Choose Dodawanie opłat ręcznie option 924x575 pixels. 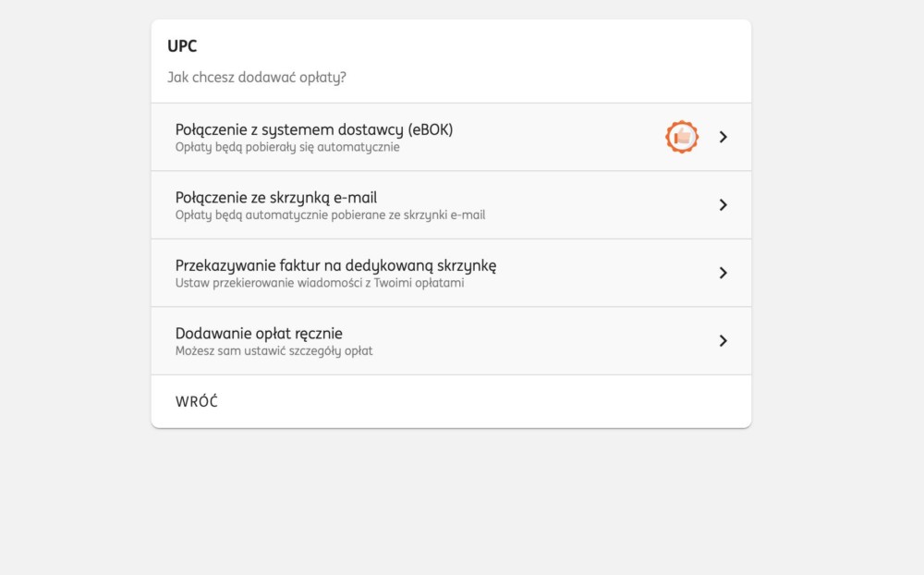(x=451, y=341)
